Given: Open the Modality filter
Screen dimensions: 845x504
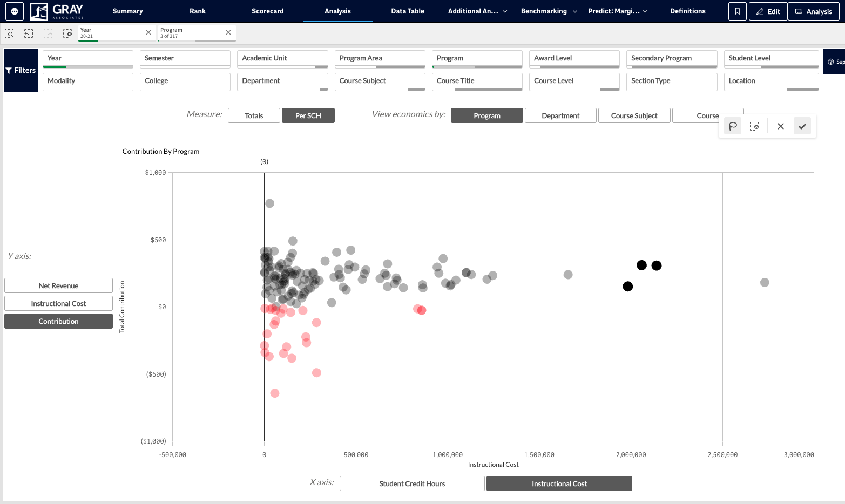Looking at the screenshot, I should [x=87, y=81].
